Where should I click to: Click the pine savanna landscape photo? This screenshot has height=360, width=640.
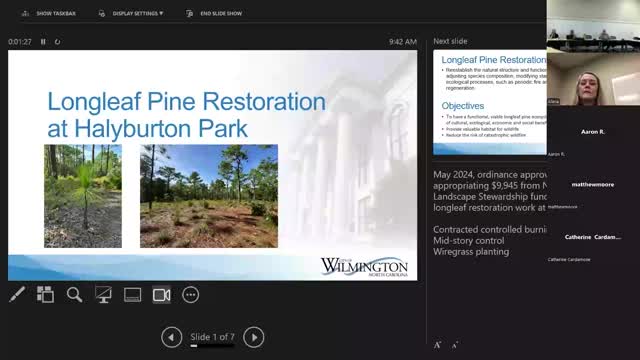coord(209,196)
